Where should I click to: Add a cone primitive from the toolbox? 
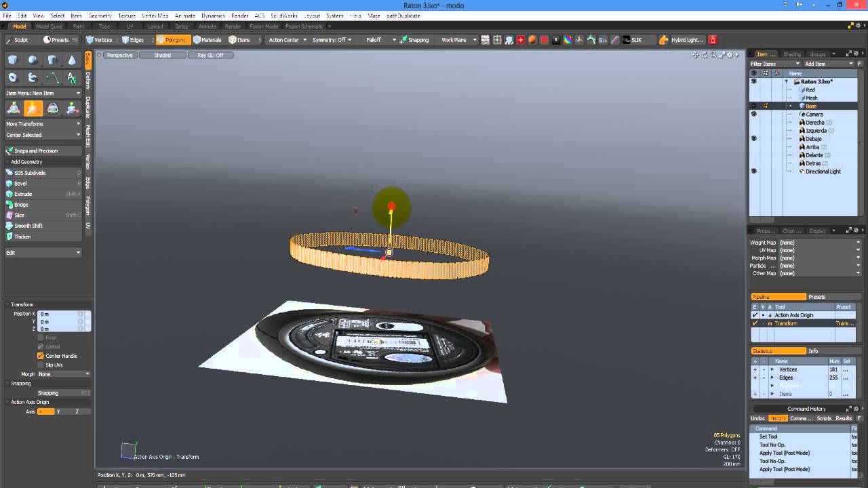tap(72, 60)
